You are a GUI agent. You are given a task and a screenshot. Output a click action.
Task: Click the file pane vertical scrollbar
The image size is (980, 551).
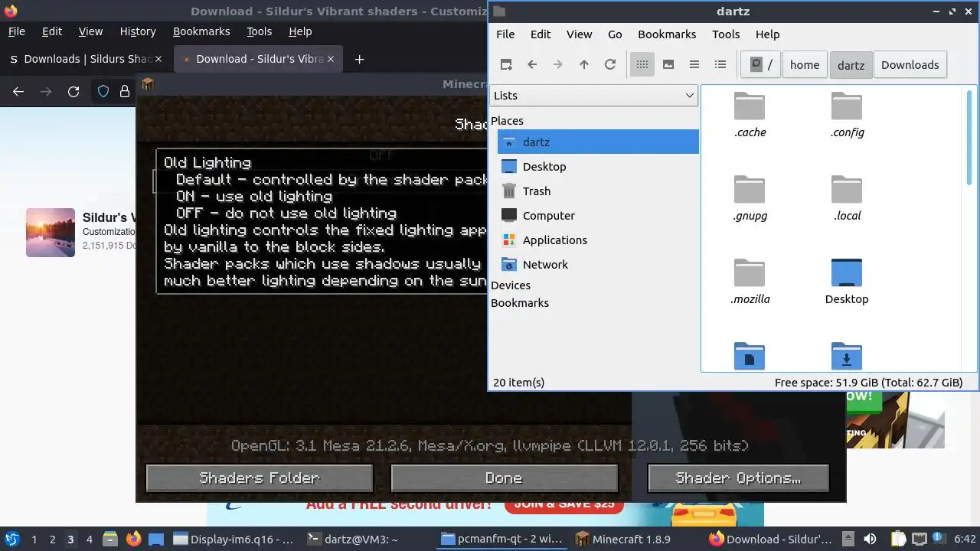[x=971, y=138]
